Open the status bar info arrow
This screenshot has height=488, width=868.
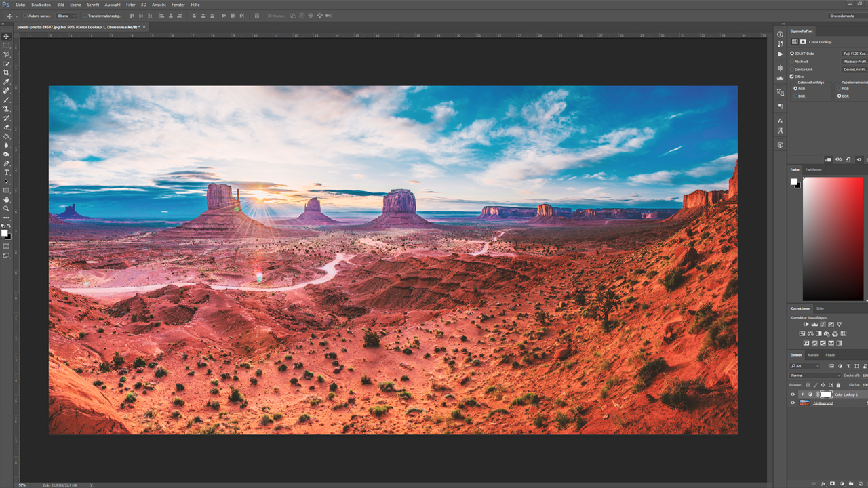pyautogui.click(x=92, y=485)
